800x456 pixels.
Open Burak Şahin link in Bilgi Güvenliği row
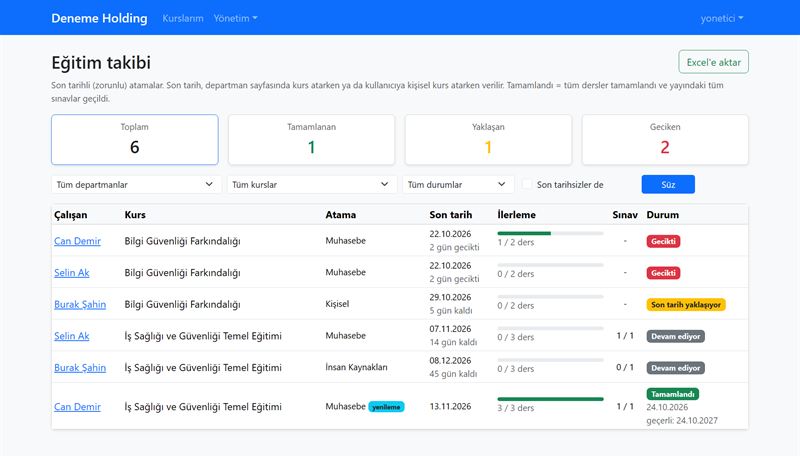pos(80,304)
